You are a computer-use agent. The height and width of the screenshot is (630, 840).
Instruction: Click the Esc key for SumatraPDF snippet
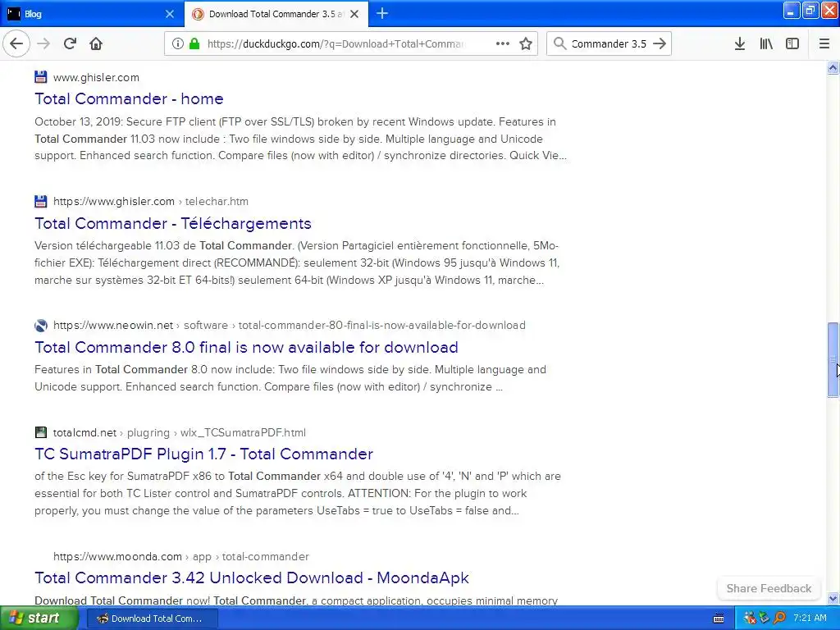(298, 493)
